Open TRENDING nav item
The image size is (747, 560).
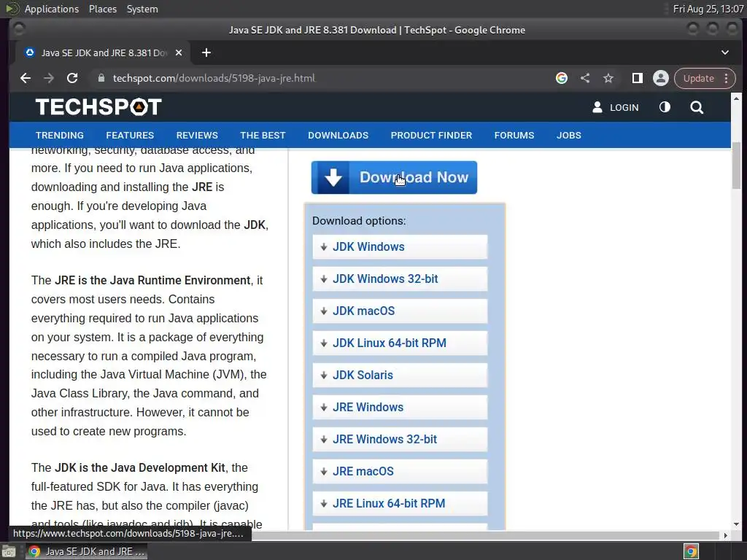coord(60,135)
